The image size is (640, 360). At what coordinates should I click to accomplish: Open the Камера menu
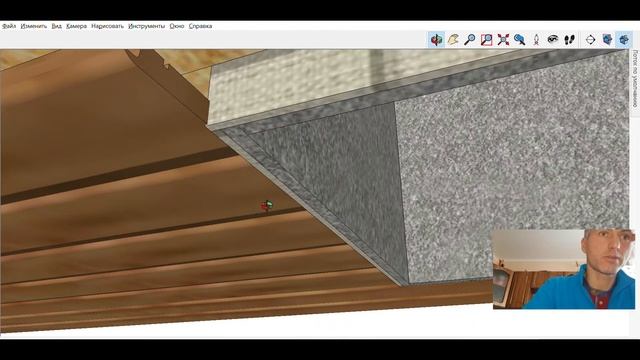[x=76, y=26]
